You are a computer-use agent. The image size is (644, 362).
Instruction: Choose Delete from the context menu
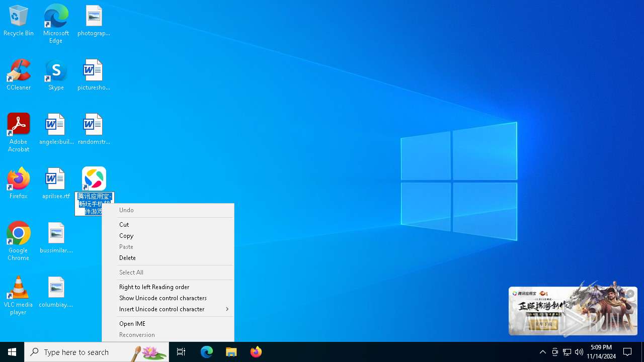pyautogui.click(x=168, y=258)
